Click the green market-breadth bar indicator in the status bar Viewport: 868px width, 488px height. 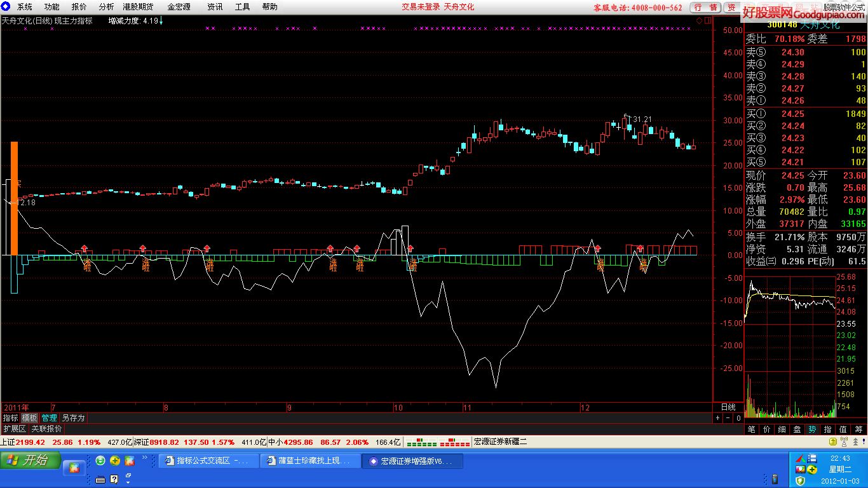coord(422,442)
